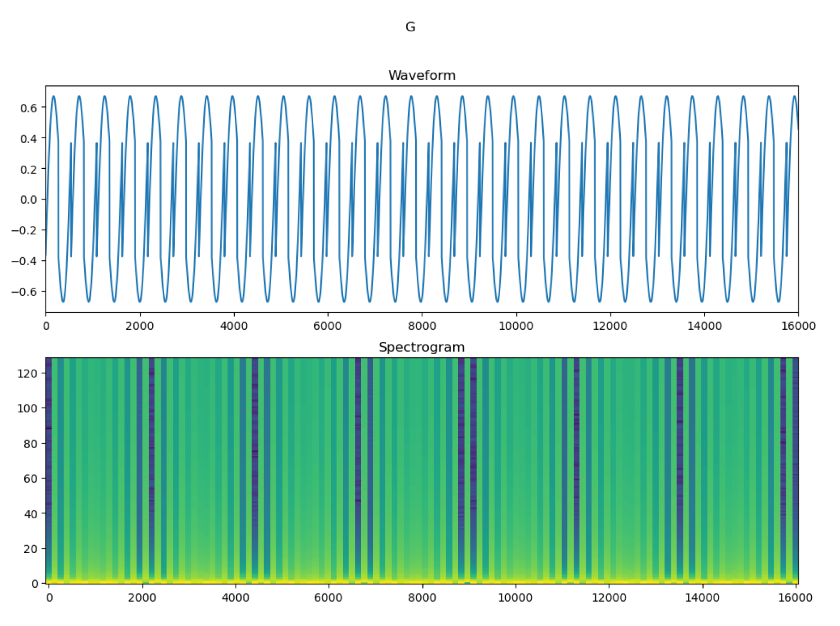
Task: Click the −0.2 waveform y-axis tick label
Action: (24, 230)
